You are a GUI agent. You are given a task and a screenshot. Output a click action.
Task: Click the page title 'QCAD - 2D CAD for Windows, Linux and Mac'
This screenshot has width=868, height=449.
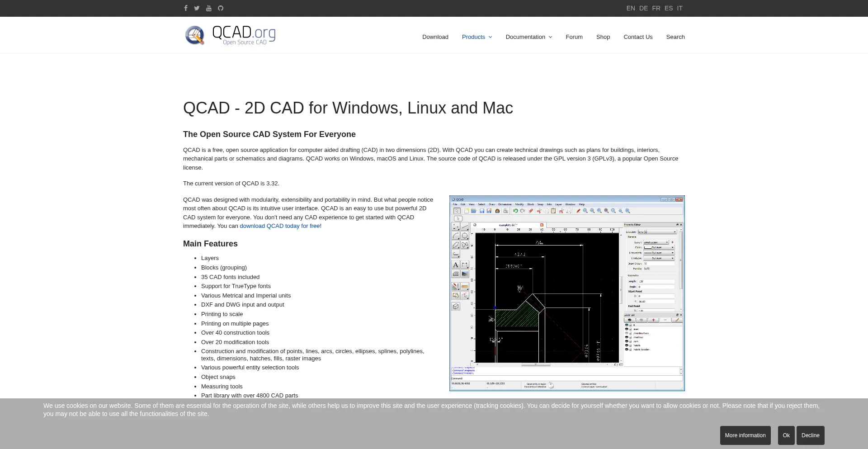point(348,108)
